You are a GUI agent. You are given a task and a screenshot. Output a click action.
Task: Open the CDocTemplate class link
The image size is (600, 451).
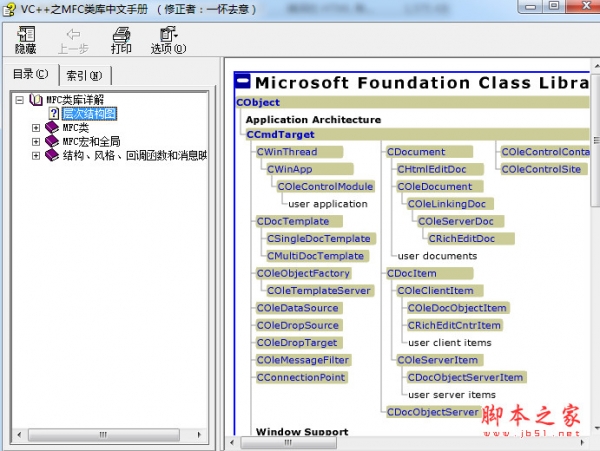[x=293, y=221]
